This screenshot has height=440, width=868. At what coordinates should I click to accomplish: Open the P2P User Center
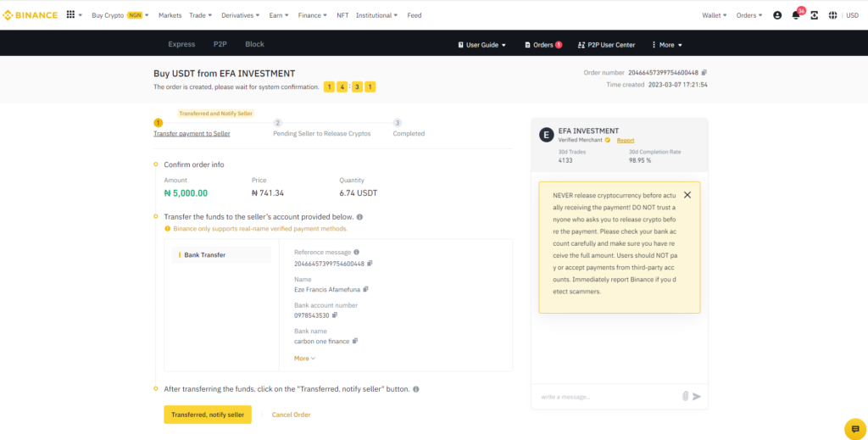(x=606, y=45)
